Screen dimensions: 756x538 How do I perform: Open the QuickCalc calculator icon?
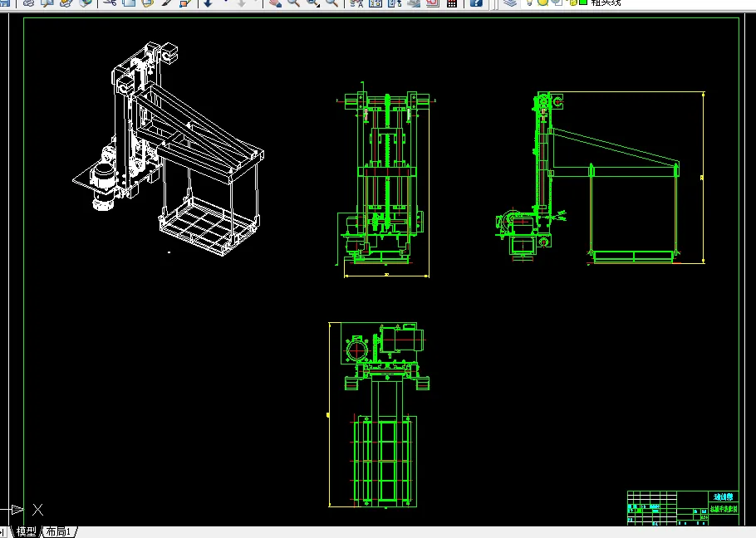point(452,2)
